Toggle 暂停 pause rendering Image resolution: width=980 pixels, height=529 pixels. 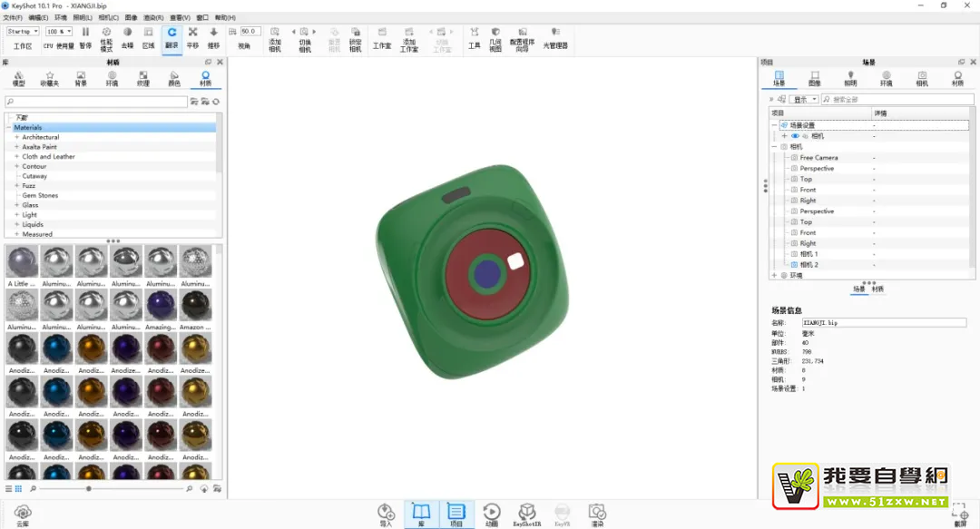[85, 38]
